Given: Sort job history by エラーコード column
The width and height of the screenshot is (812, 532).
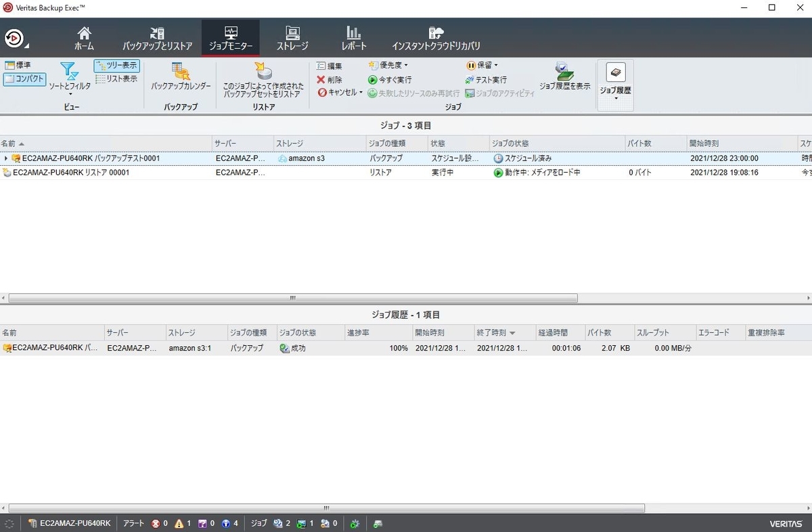Looking at the screenshot, I should [x=720, y=333].
